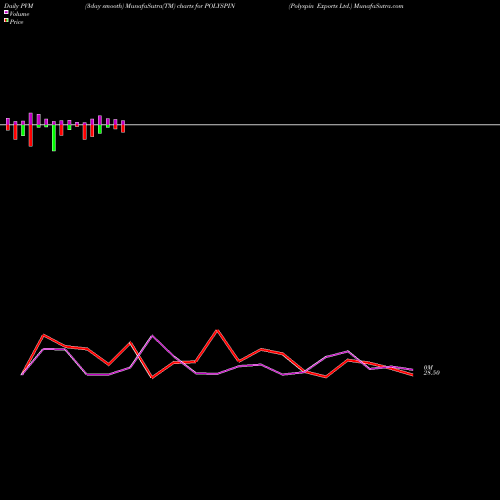This screenshot has height=500, width=500.
Task: Click the Volume legend color swatch
Action: pyautogui.click(x=6, y=12)
